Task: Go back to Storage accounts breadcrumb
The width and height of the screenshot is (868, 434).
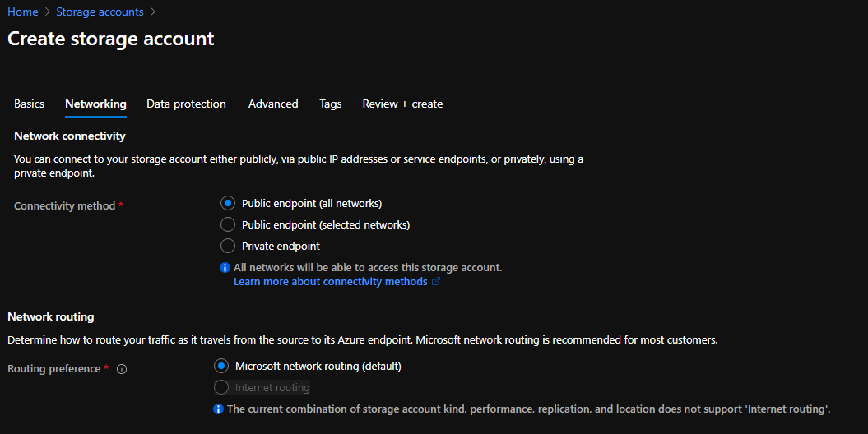Action: tap(100, 12)
